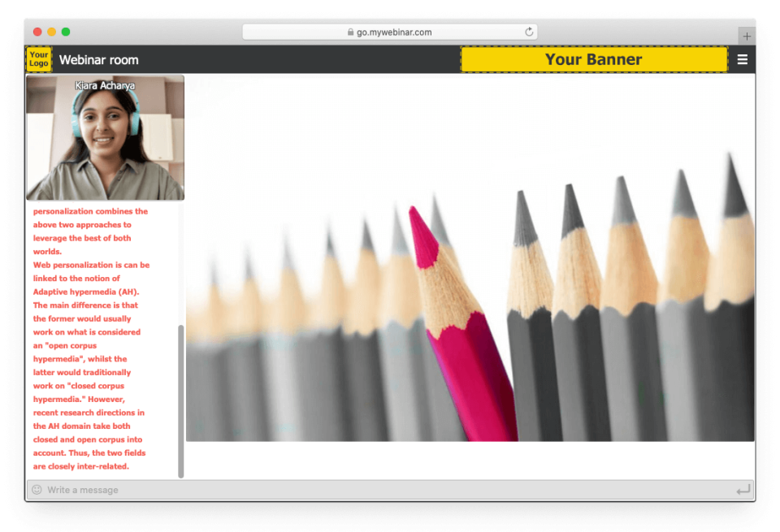Viewport: 780px width, 532px height.
Task: Click the Webinar room title
Action: (99, 59)
